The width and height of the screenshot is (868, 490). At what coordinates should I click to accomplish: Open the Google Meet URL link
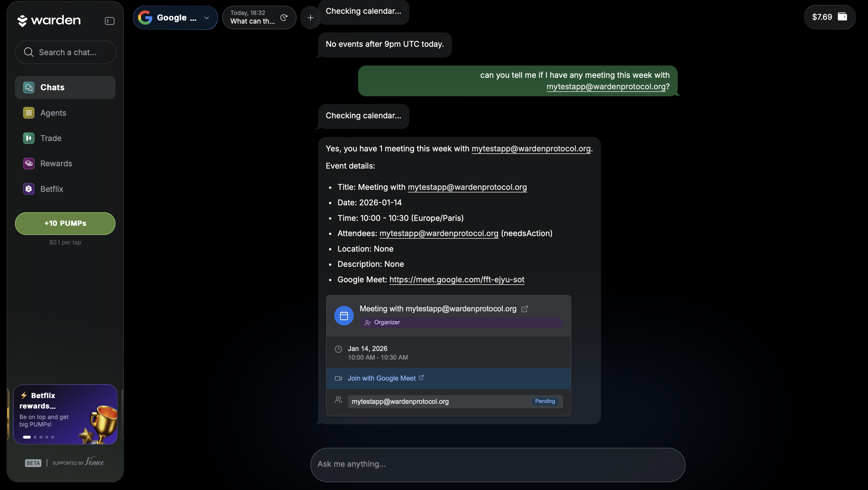click(x=457, y=279)
